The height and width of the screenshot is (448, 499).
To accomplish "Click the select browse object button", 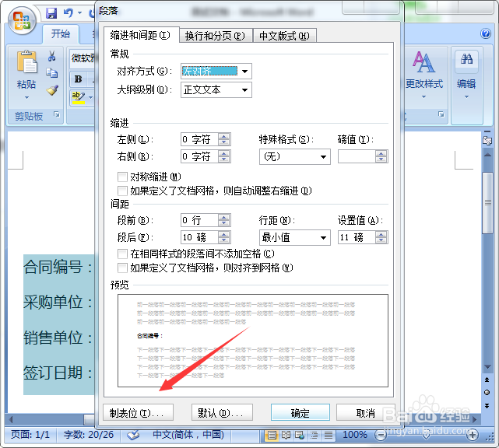I will pyautogui.click(x=487, y=392).
